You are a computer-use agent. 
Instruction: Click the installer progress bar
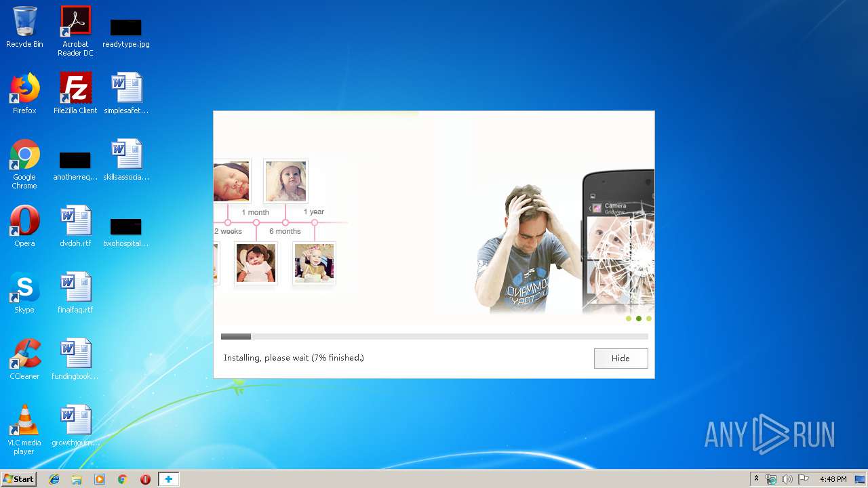(434, 336)
